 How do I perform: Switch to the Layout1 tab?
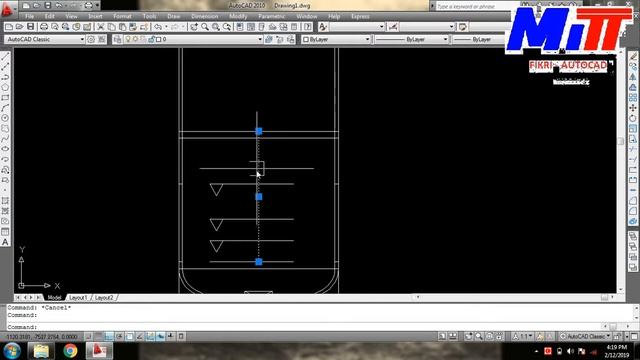click(78, 298)
